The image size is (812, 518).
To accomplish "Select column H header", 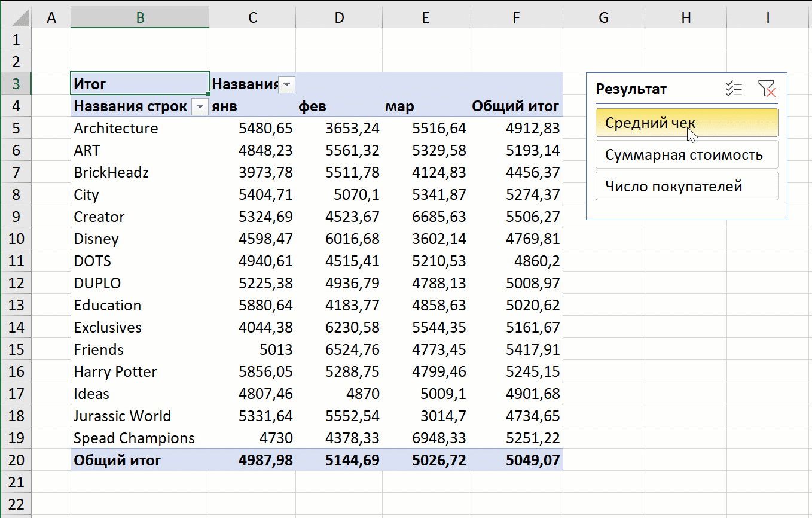I will coord(686,18).
